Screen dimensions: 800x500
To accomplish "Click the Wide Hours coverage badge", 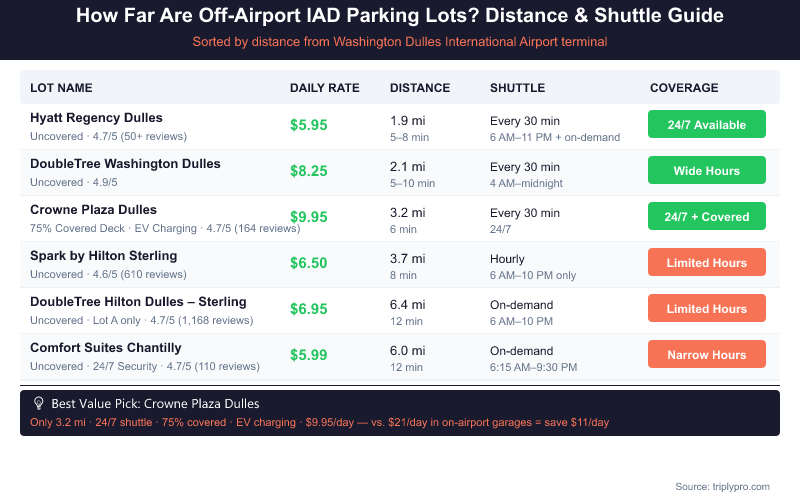I will pyautogui.click(x=706, y=170).
